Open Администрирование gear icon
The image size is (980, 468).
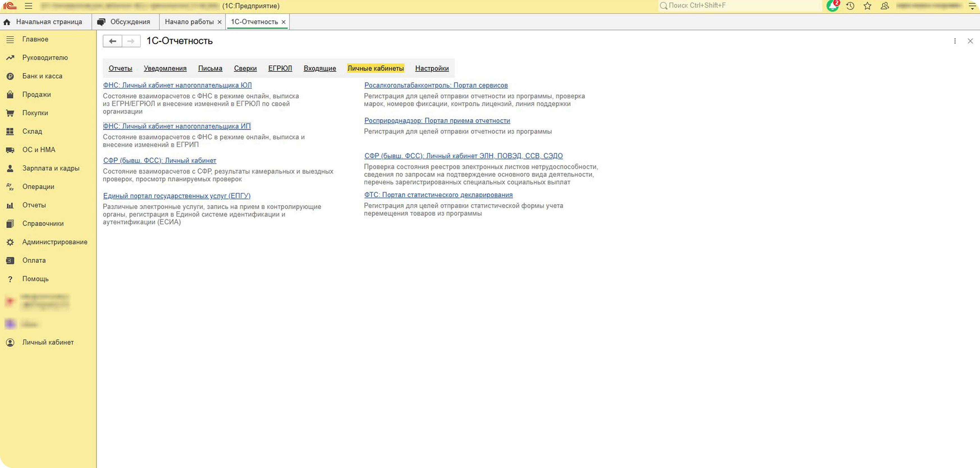pos(10,242)
